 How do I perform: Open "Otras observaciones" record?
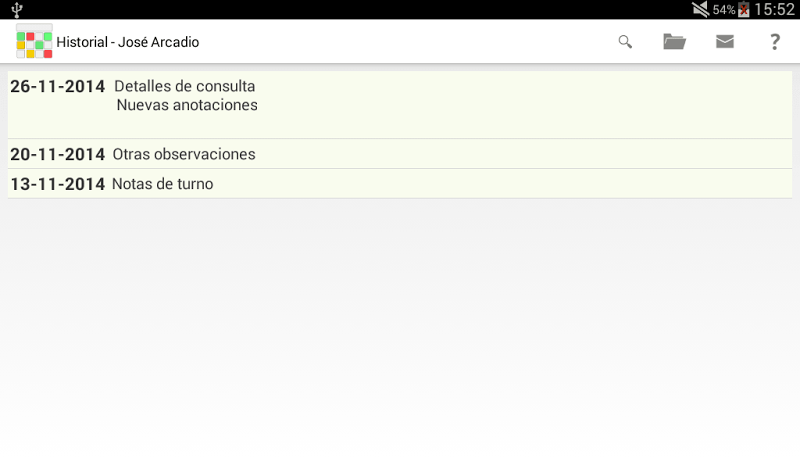184,154
